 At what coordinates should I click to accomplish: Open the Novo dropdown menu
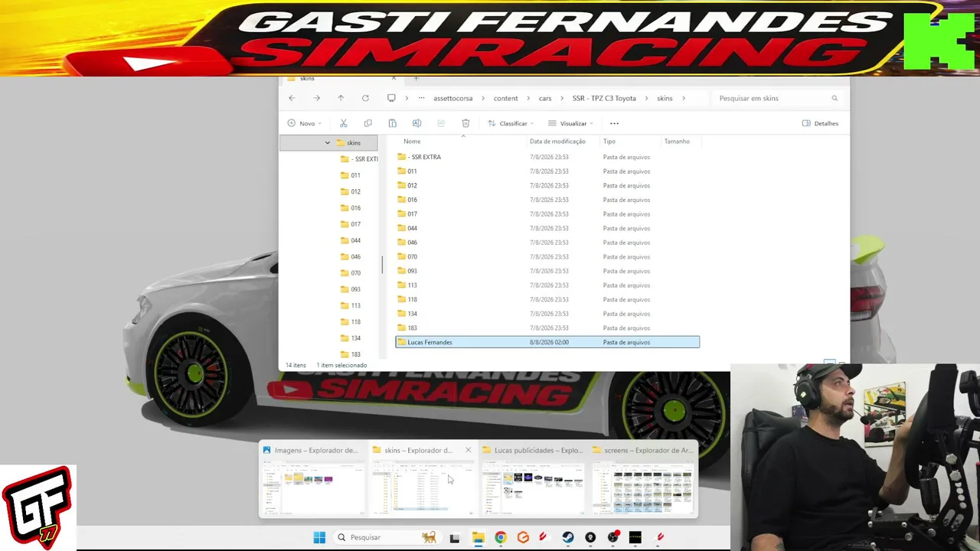click(304, 123)
